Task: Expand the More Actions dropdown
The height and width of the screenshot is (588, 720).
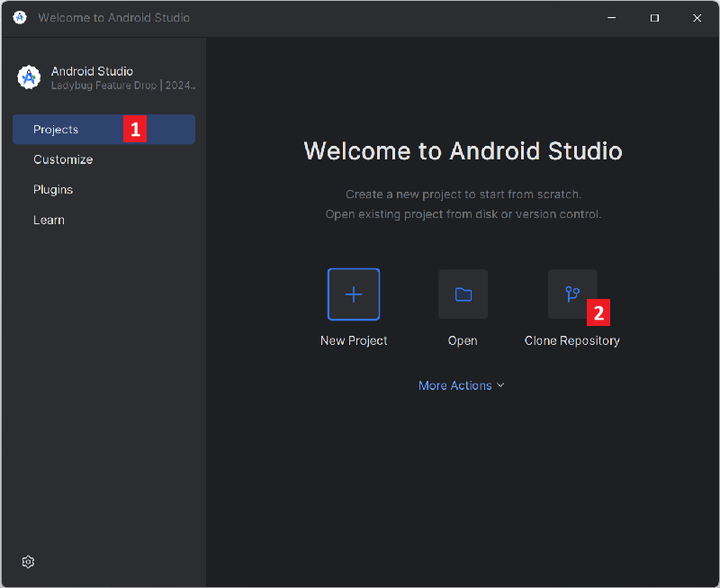Action: [x=462, y=385]
